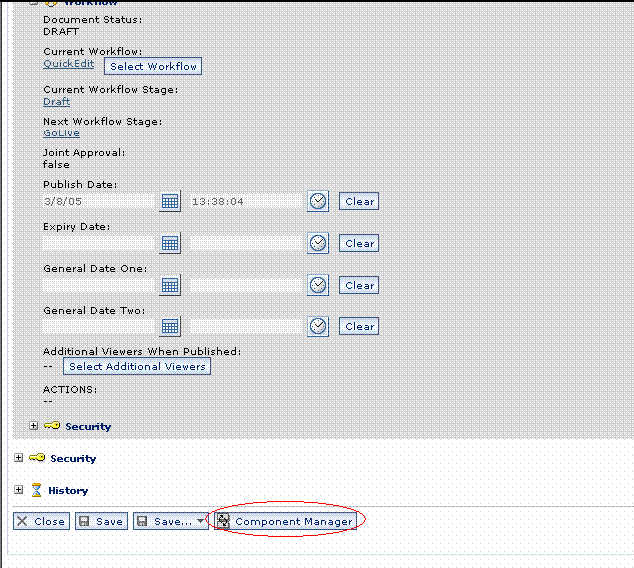Viewport: 634px width, 568px height.
Task: Expand the nested Security section in the gray panel
Action: coord(34,426)
